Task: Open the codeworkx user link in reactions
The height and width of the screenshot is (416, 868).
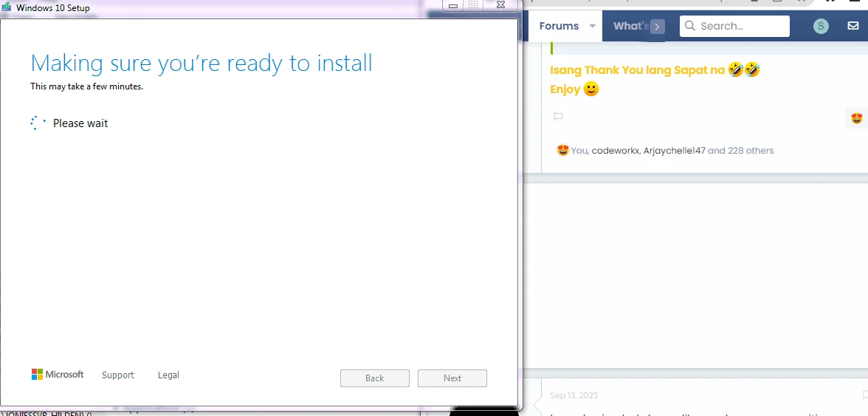Action: coord(615,151)
